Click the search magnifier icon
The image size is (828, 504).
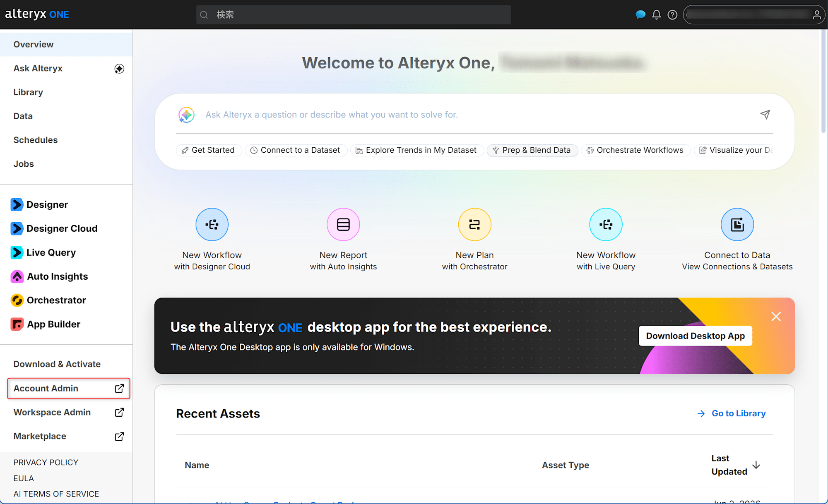[x=204, y=15]
